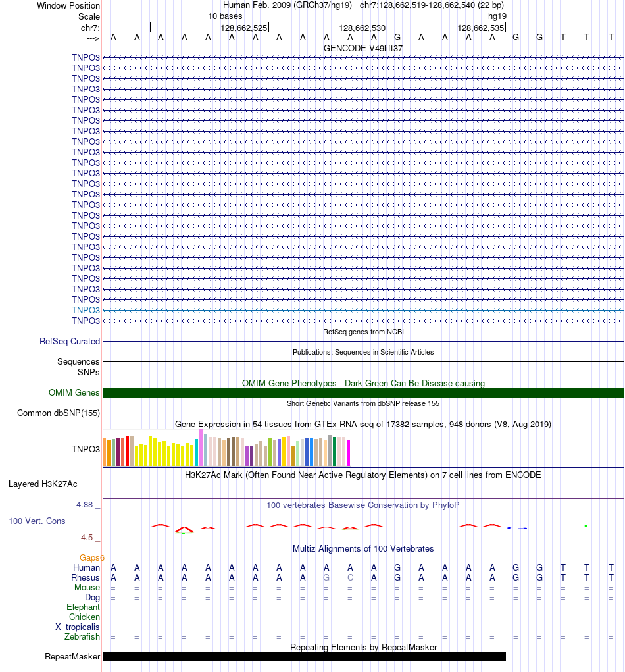Select the X_tropicalis species row label

[78, 627]
